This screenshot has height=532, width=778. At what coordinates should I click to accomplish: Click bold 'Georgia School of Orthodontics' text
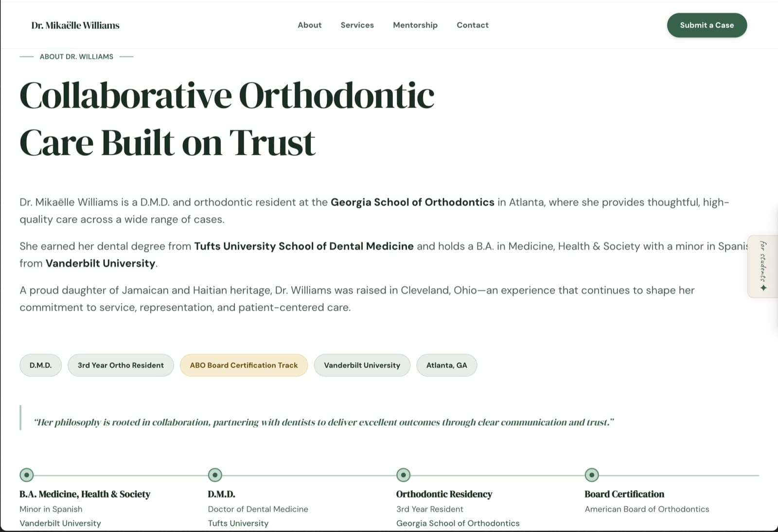tap(412, 202)
